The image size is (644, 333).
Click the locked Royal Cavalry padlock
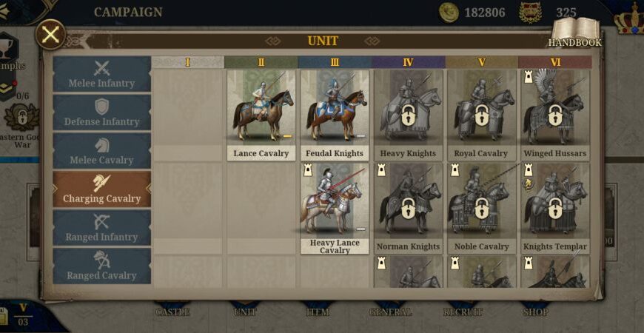pyautogui.click(x=481, y=115)
